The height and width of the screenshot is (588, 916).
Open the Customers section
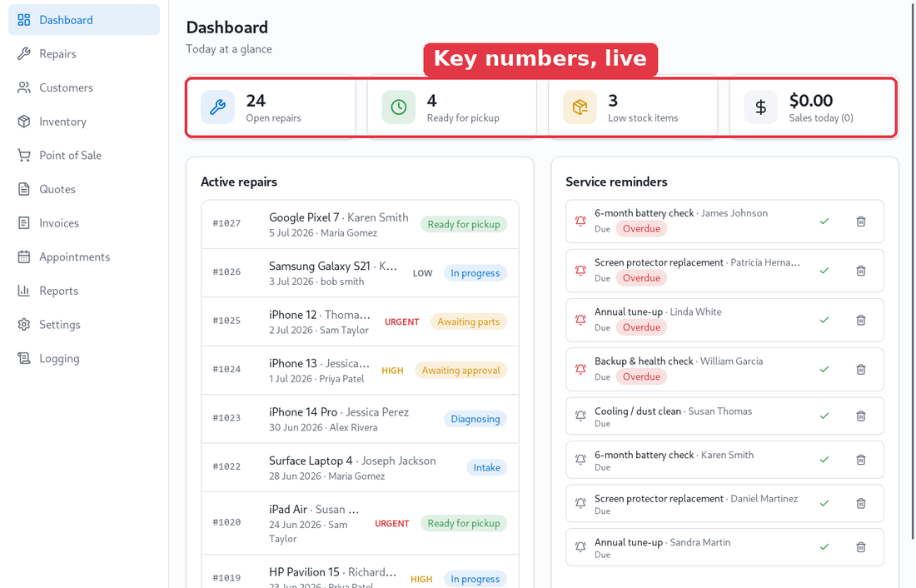[x=84, y=87]
